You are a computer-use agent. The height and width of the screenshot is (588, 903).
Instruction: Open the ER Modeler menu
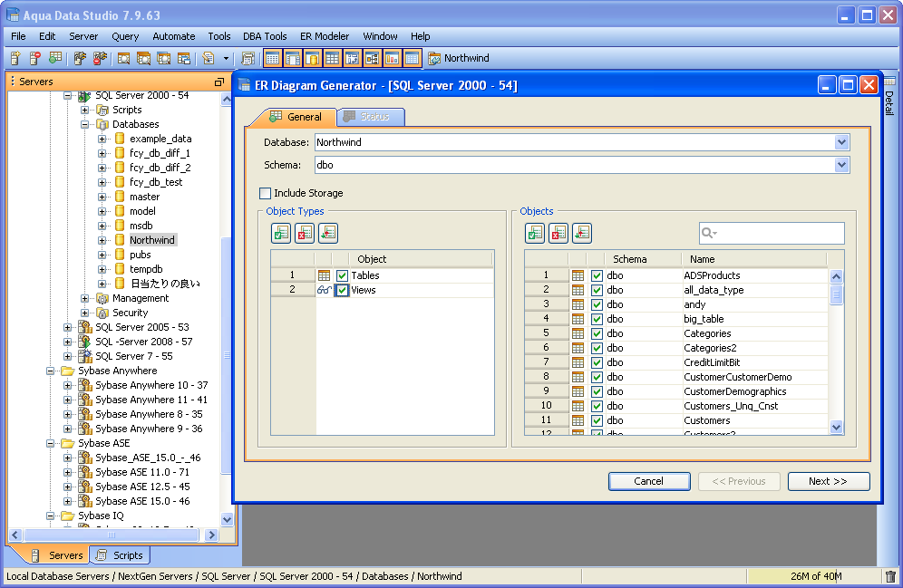pyautogui.click(x=325, y=36)
